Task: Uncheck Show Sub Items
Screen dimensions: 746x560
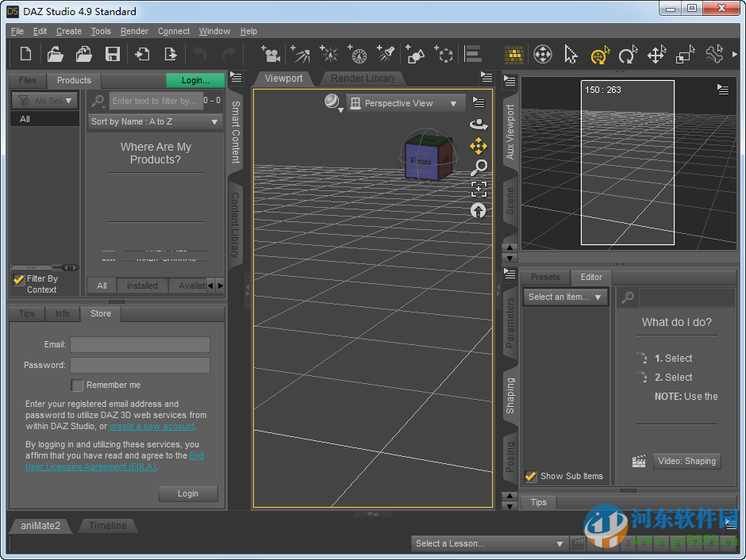Action: tap(531, 476)
